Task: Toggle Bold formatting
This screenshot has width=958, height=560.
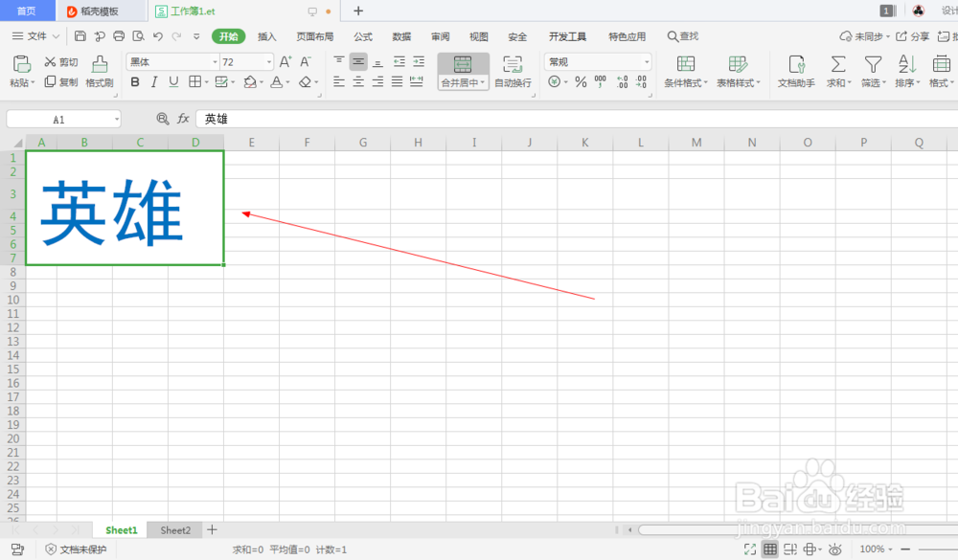Action: (135, 81)
